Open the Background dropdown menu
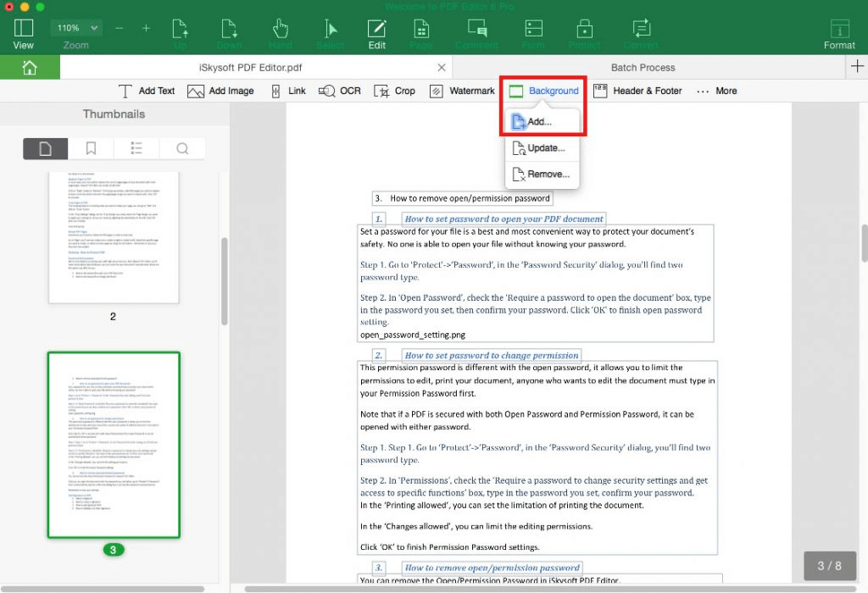 click(543, 91)
